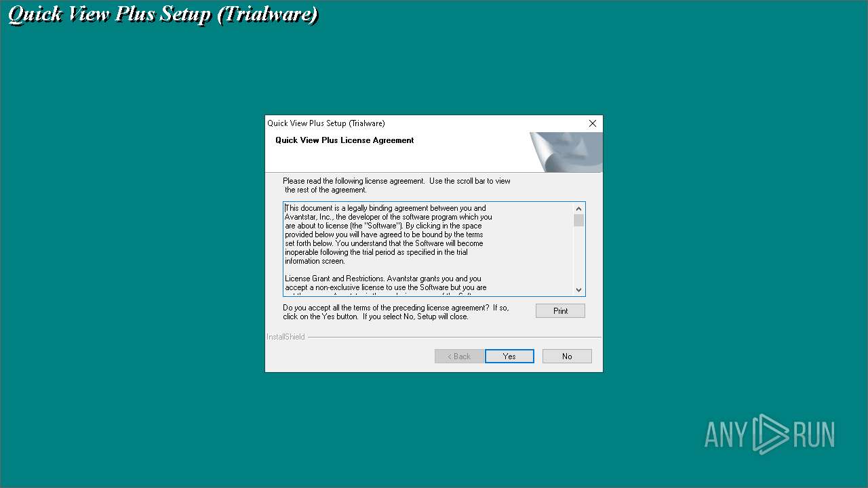Screen dimensions: 868x488
Task: Click the InstallShield label
Action: click(285, 337)
